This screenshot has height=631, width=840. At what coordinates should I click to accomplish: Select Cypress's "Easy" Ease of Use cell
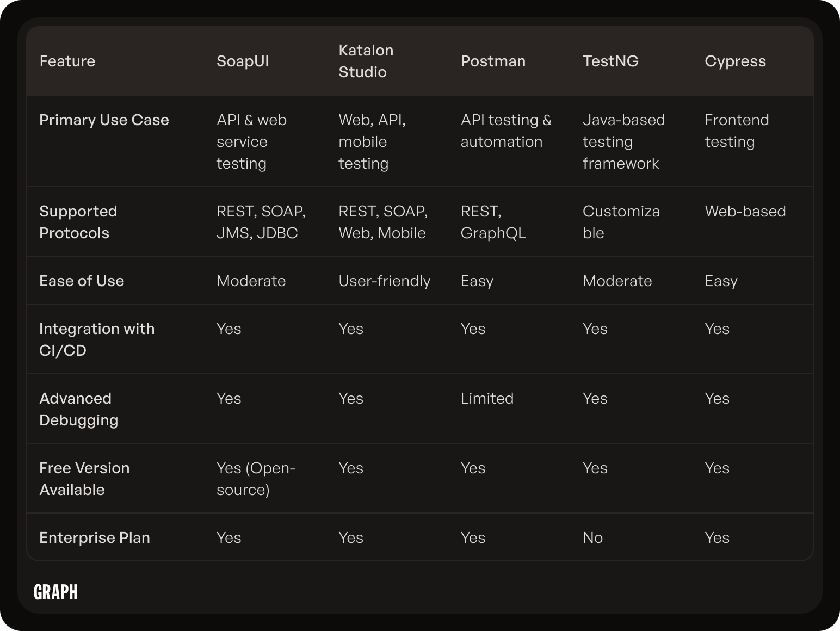(x=721, y=281)
